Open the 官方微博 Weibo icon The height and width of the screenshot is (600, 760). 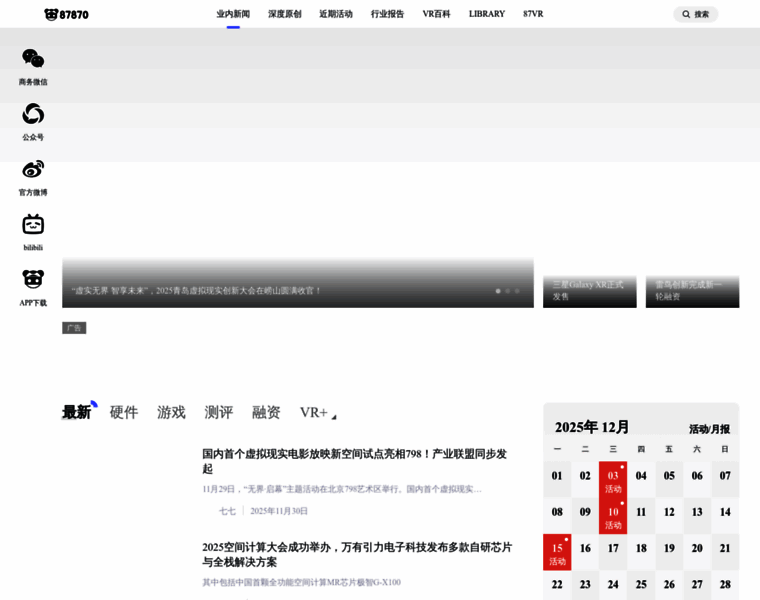click(33, 169)
